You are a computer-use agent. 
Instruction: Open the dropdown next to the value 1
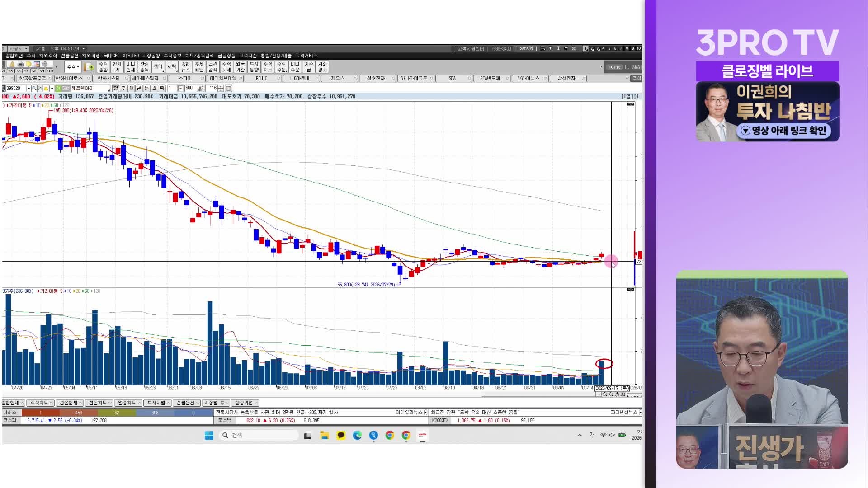180,88
